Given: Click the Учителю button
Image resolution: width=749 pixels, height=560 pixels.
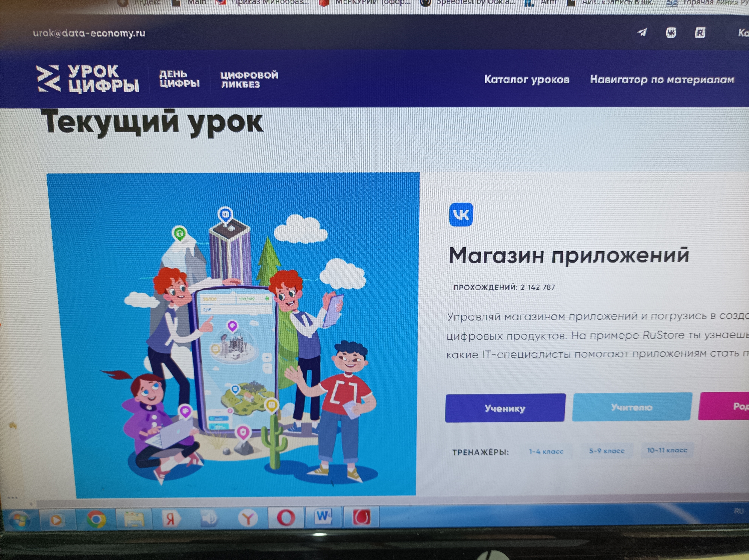Looking at the screenshot, I should (632, 407).
